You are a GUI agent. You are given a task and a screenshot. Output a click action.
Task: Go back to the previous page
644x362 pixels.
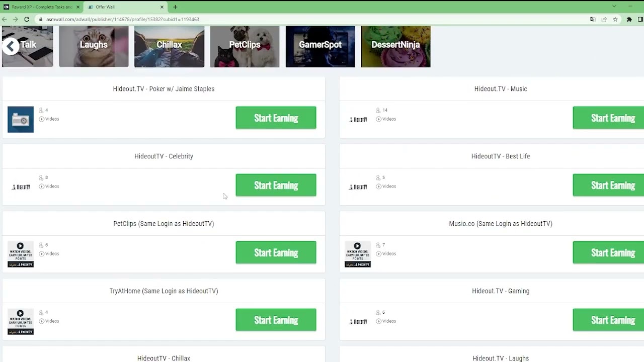5,19
